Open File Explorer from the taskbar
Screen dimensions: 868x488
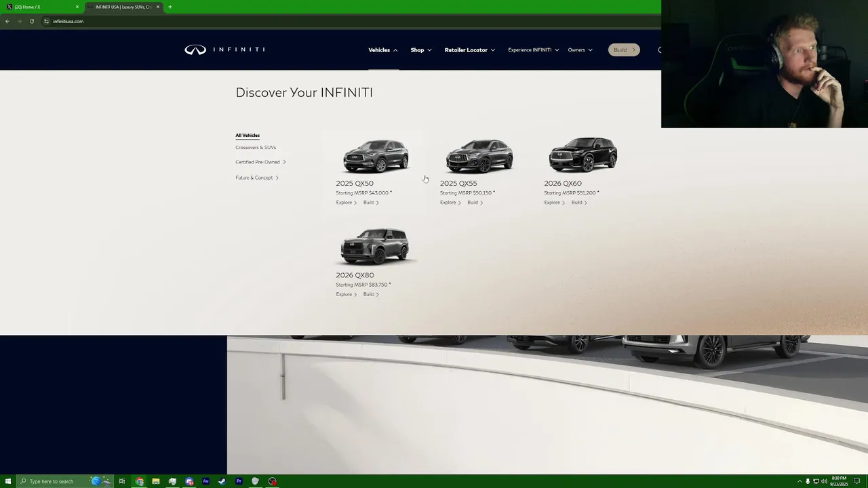pyautogui.click(x=156, y=481)
